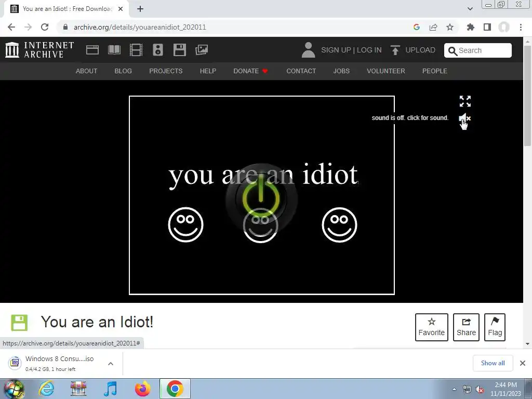Viewport: 532px width, 399px height.
Task: Launch Internet Explorer from taskbar
Action: point(46,389)
